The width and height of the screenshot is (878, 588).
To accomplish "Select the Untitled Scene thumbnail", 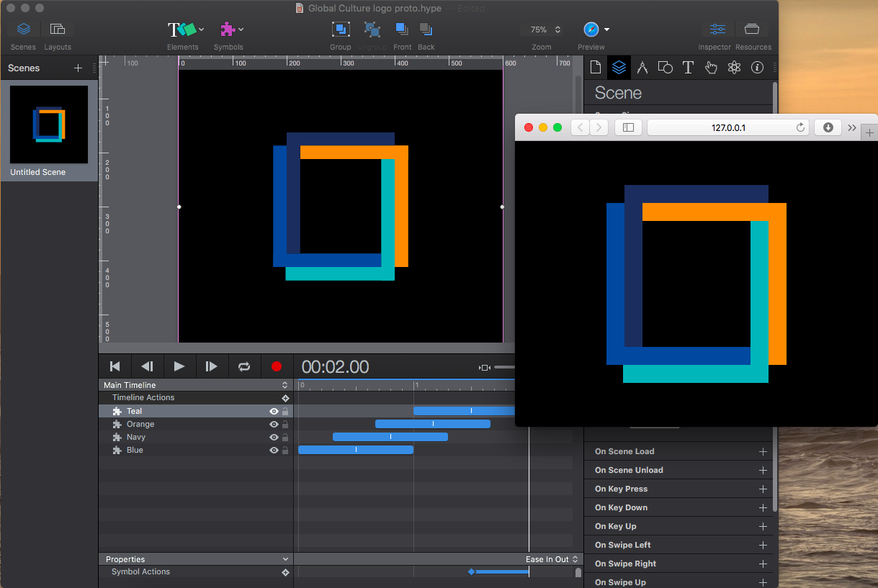I will tap(49, 125).
